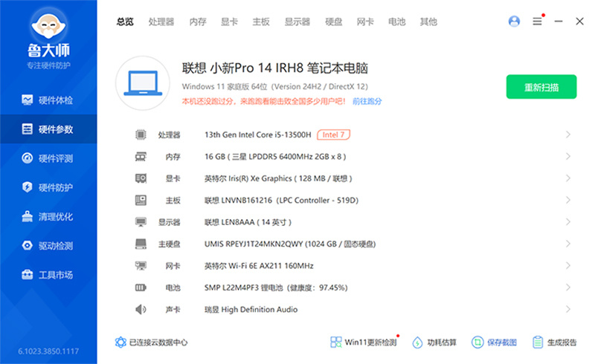Viewport: 595px width, 364px height.
Task: Click the battery icon
Action: 141,287
